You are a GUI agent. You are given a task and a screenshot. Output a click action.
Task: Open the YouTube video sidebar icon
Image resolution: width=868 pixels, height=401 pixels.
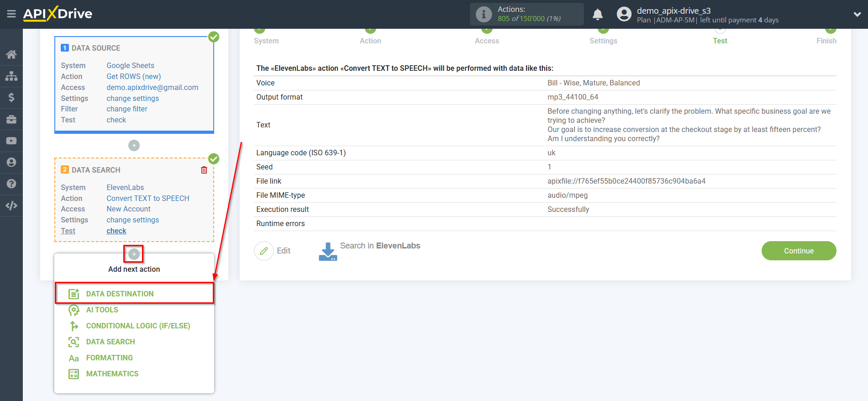[11, 141]
